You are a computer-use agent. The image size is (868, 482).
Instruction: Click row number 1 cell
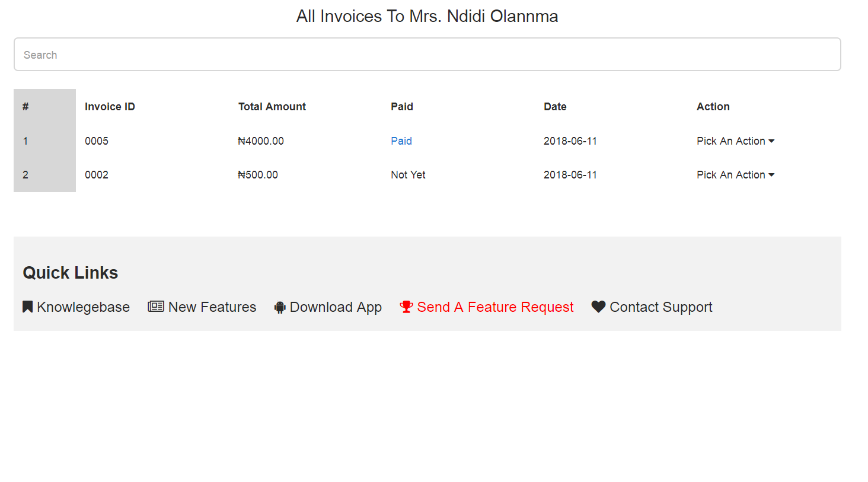pyautogui.click(x=25, y=141)
